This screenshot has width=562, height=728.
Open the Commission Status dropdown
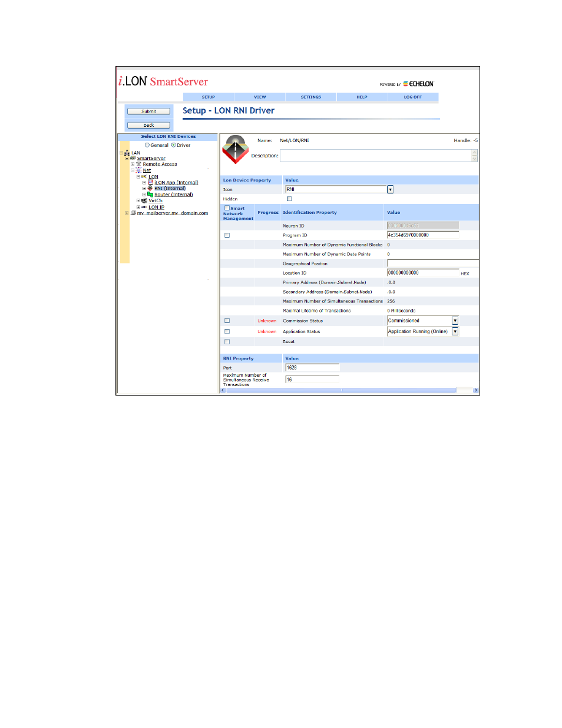coord(455,321)
